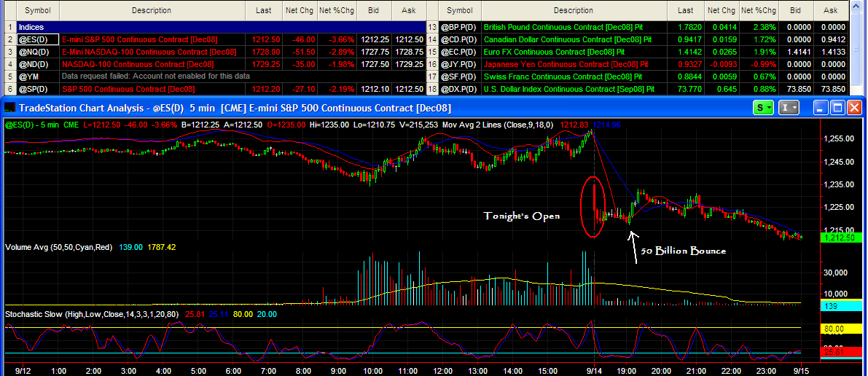Close the Chart Analysis window
868x376 pixels.
click(x=856, y=108)
